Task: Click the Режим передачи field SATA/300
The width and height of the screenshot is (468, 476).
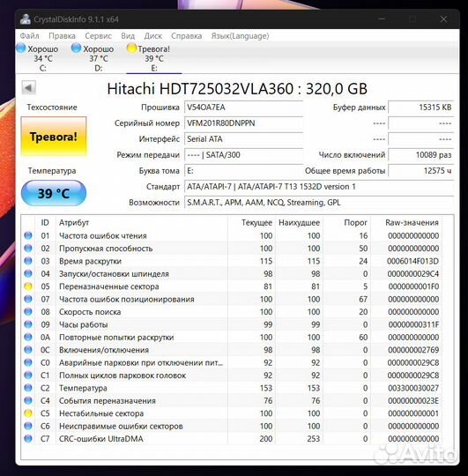Action: coord(244,155)
